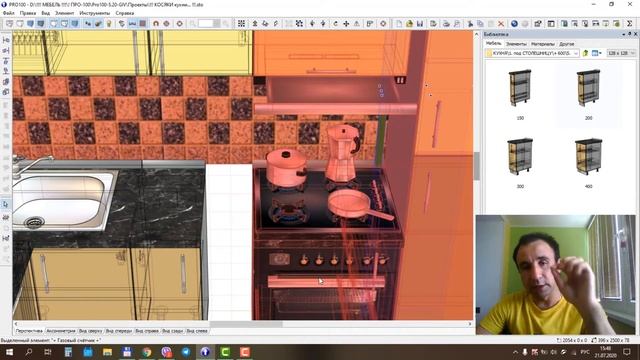
Task: Switch to the Перспектива view tab
Action: coord(29,331)
